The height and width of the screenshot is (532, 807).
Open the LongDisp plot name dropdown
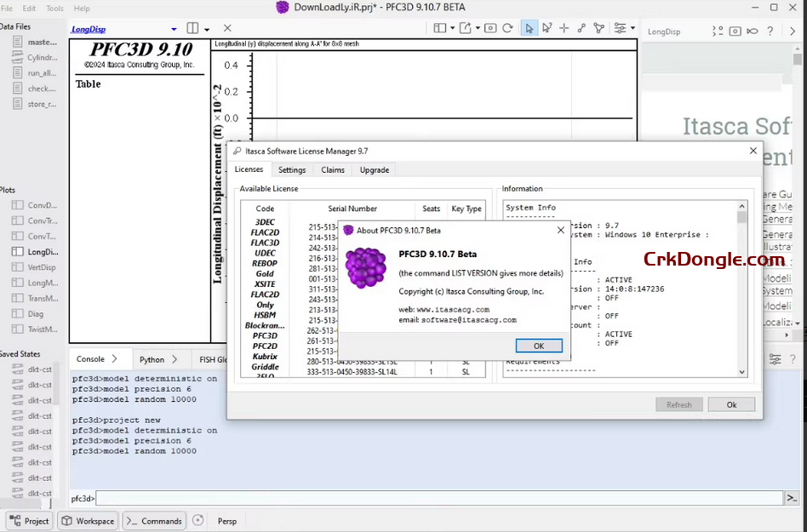pos(174,29)
